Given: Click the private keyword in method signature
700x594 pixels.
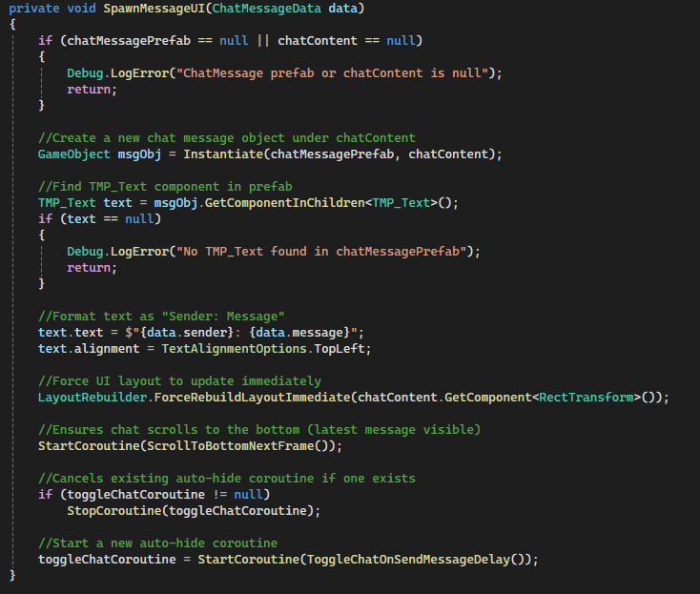Looking at the screenshot, I should 33,9.
